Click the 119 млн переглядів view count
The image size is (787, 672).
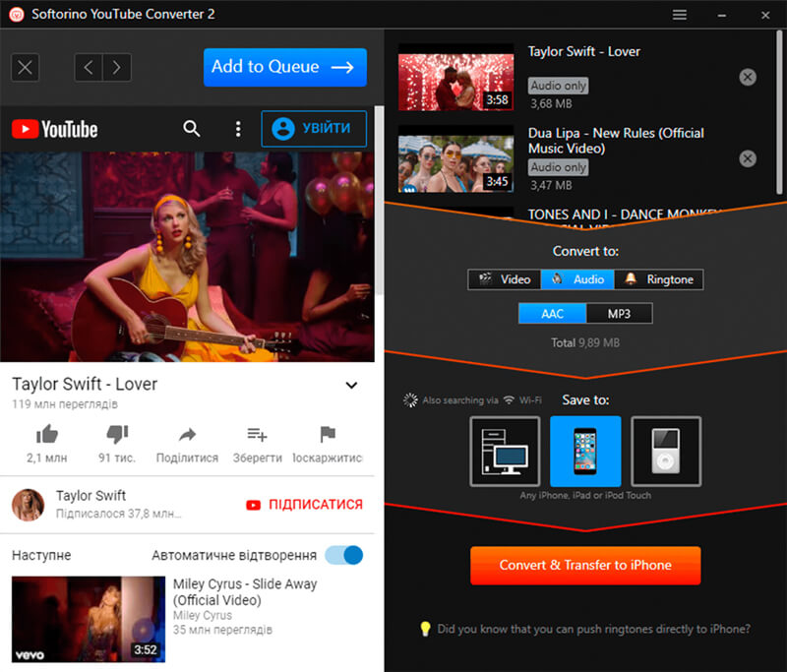coord(65,404)
